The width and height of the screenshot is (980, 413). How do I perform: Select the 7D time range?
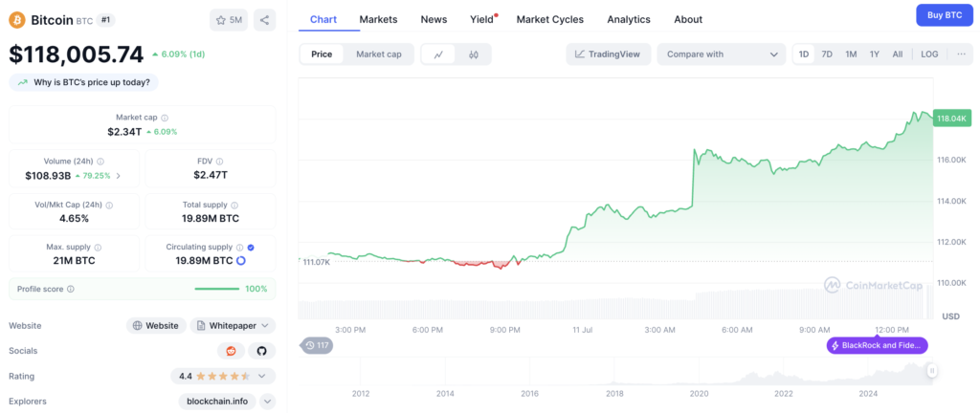pos(827,54)
